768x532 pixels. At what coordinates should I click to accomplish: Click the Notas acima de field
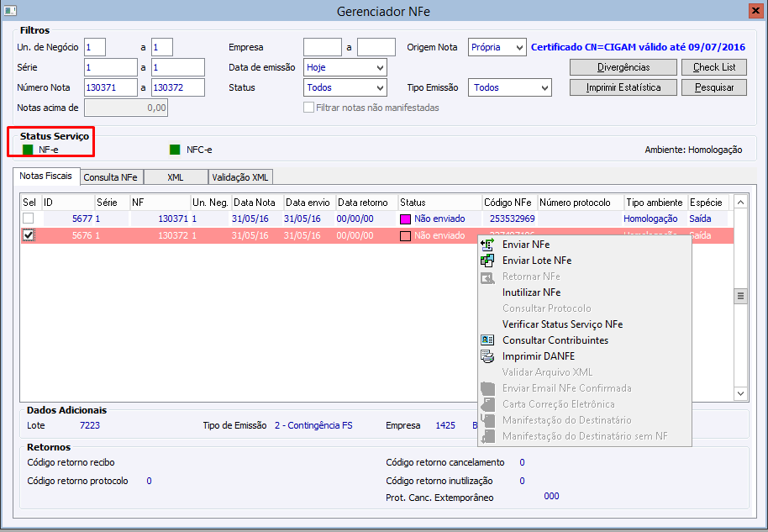126,108
